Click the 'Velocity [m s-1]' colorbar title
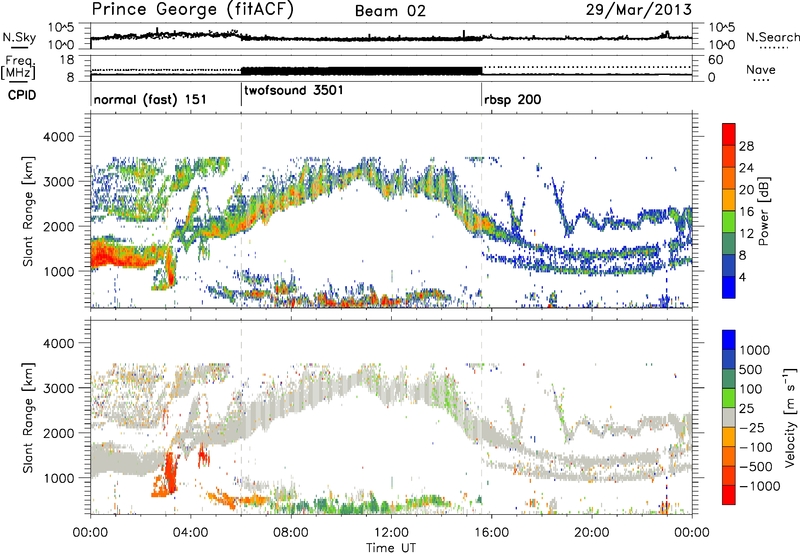800x554 pixels. point(790,417)
